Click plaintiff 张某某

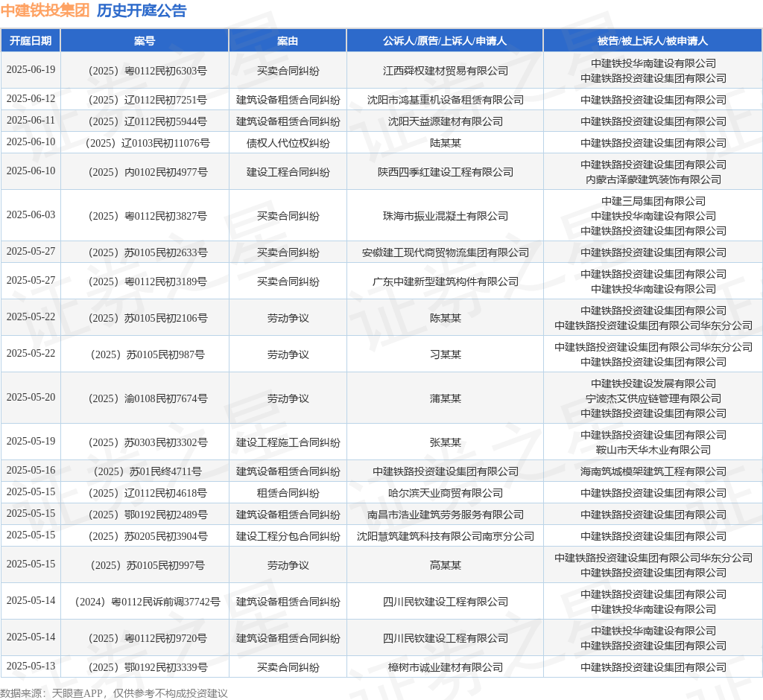click(x=445, y=442)
